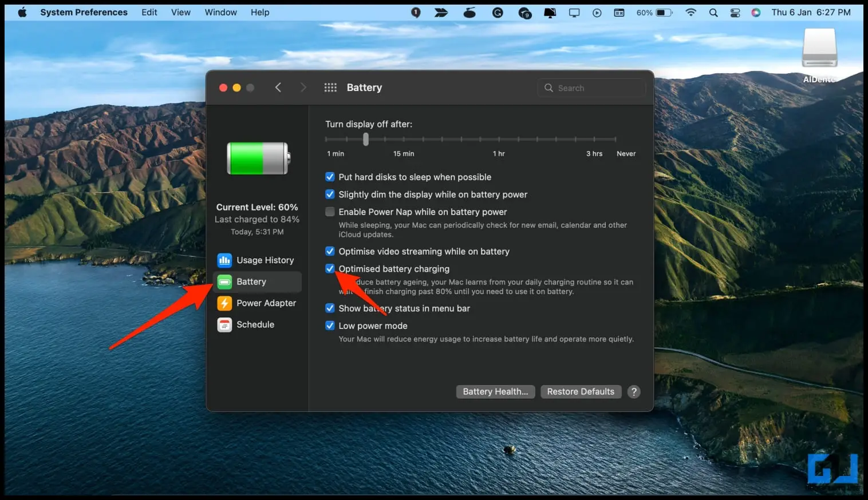Click the 1Password menu bar icon
The height and width of the screenshot is (500, 868).
click(416, 13)
